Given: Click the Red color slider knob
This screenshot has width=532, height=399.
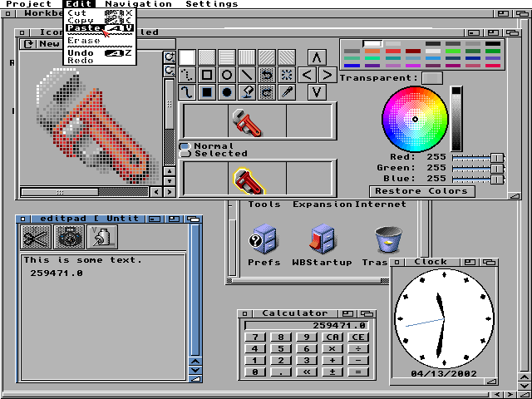Looking at the screenshot, I should click(x=496, y=157).
